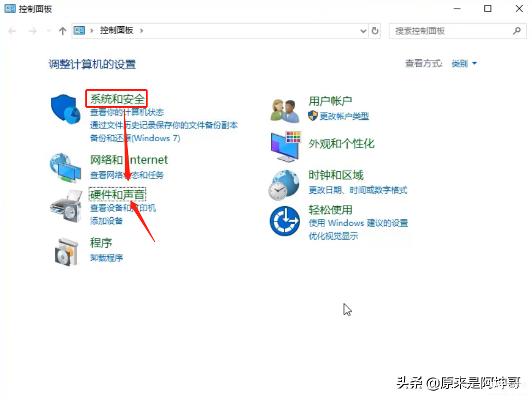Open the Programs disc icon
This screenshot has height=401, width=532.
click(x=67, y=252)
